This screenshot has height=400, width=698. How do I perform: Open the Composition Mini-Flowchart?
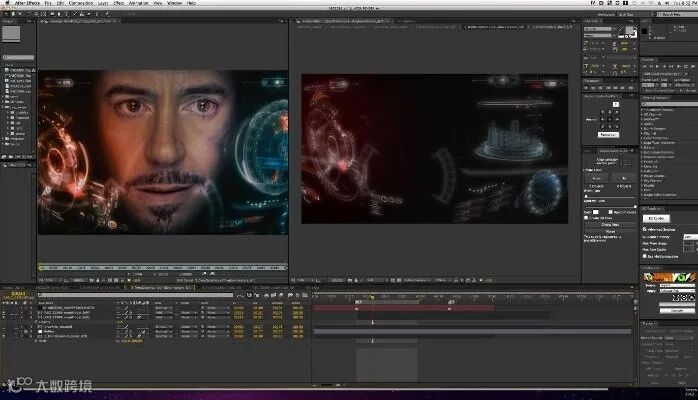pos(240,295)
